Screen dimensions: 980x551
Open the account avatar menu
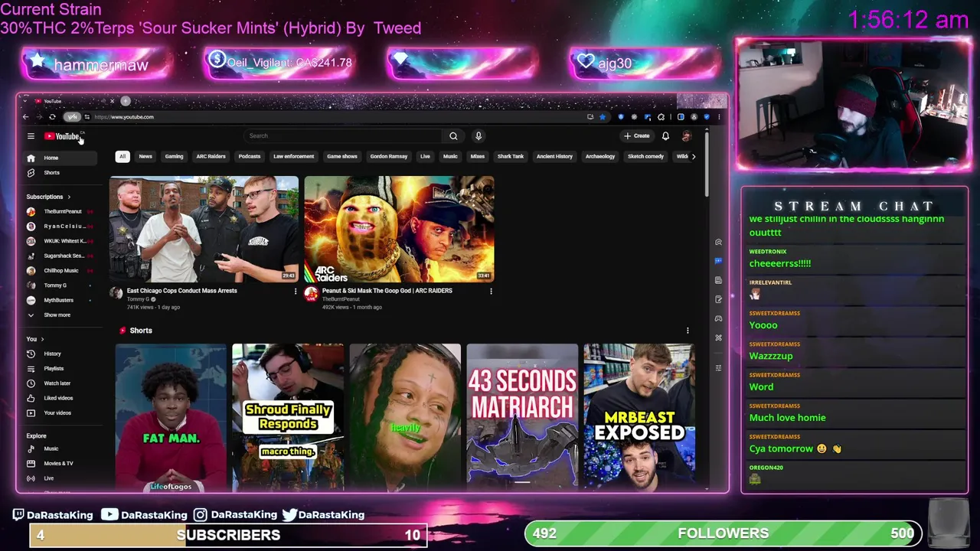click(x=686, y=136)
